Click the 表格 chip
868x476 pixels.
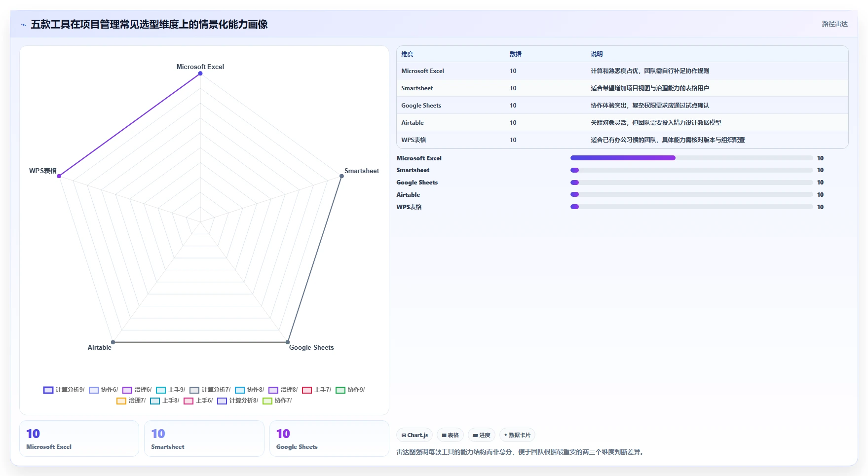click(450, 435)
